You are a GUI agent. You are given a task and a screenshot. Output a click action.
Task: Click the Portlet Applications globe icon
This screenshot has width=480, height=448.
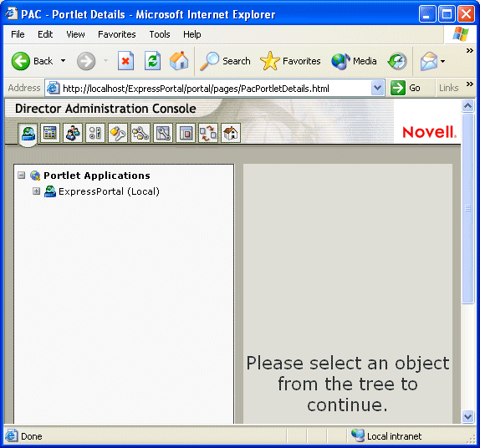35,176
